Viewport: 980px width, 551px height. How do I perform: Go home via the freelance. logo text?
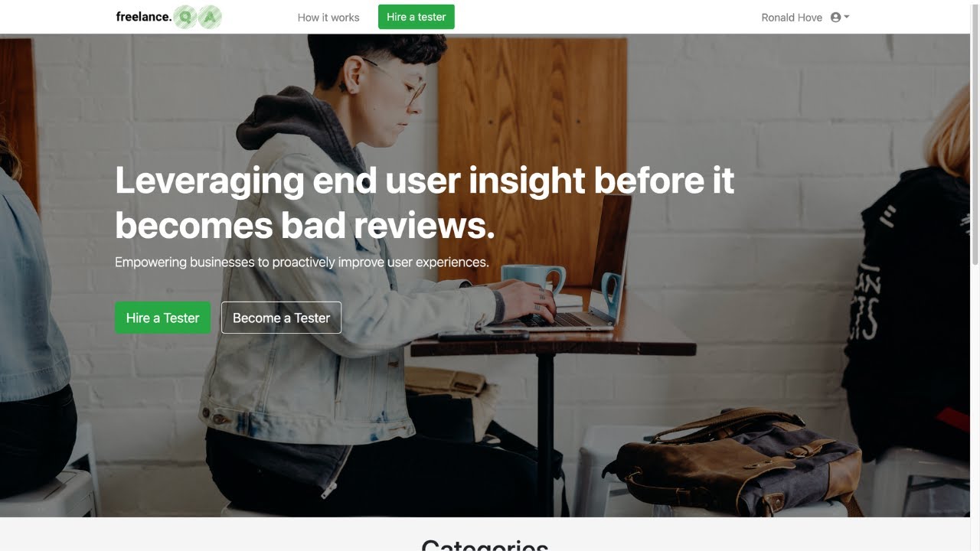[144, 17]
